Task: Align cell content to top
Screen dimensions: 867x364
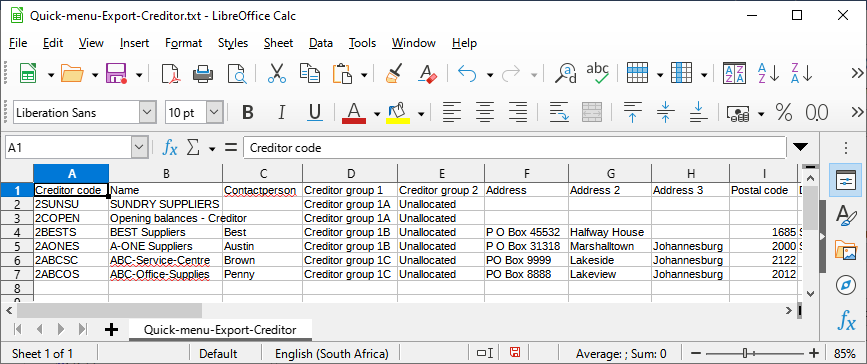Action: tap(633, 113)
